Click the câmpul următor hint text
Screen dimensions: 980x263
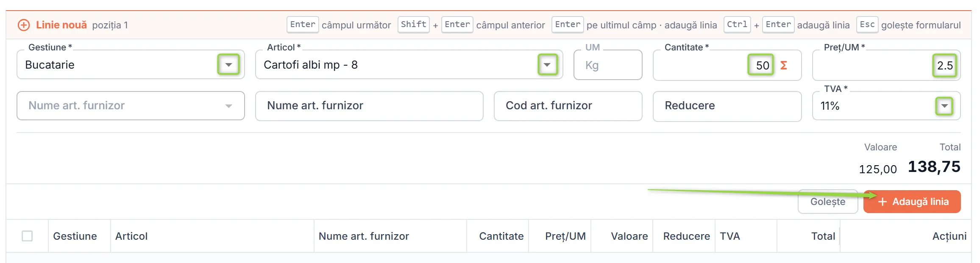coord(356,25)
